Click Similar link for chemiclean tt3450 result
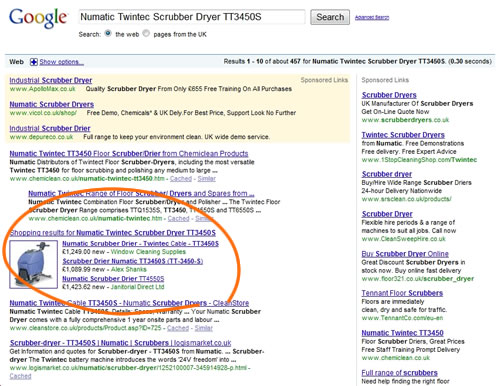The width and height of the screenshot is (500, 386). [207, 179]
